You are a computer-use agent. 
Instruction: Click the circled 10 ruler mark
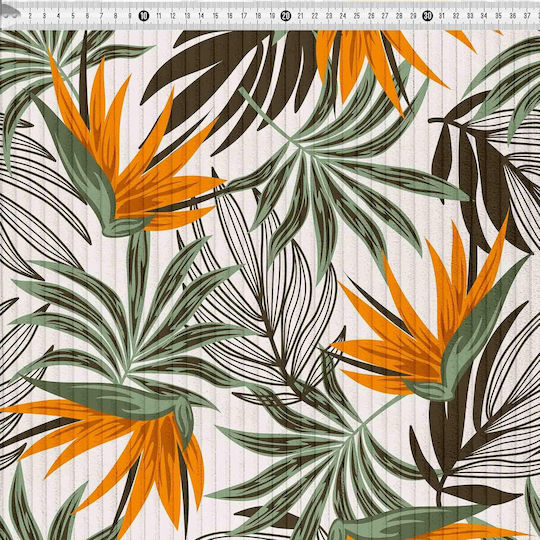(x=144, y=16)
